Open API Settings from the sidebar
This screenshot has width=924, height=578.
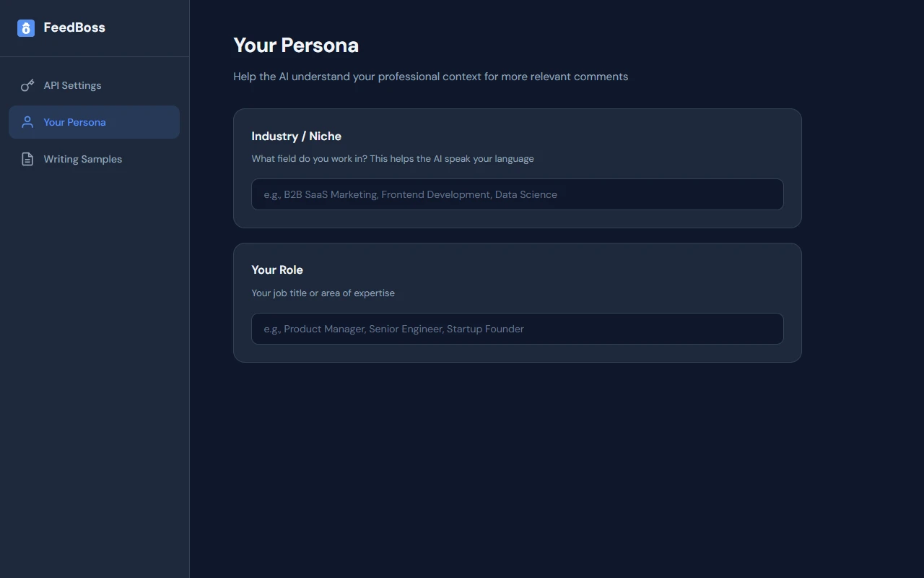(x=72, y=85)
